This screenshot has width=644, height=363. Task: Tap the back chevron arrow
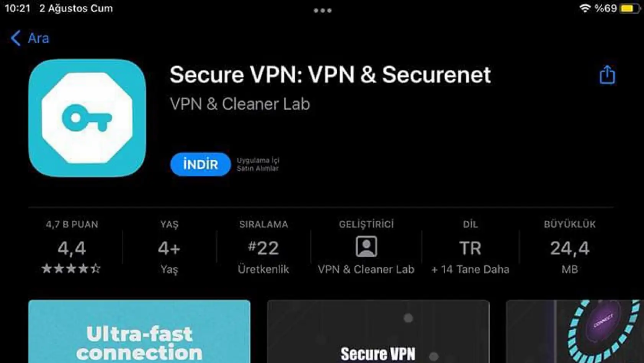pyautogui.click(x=16, y=38)
